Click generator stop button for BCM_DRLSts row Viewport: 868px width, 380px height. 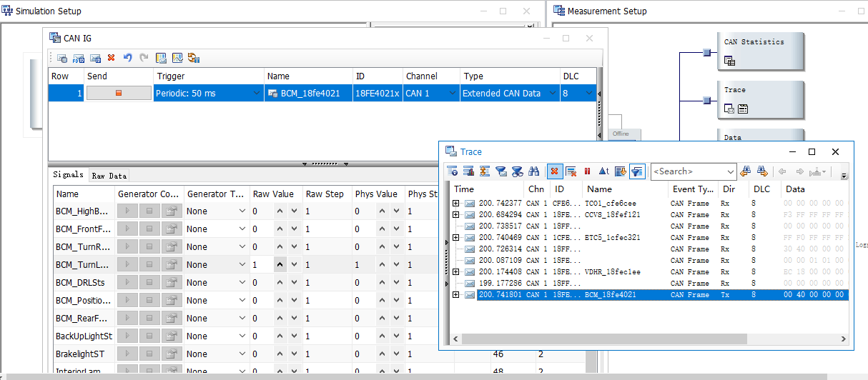tap(149, 283)
